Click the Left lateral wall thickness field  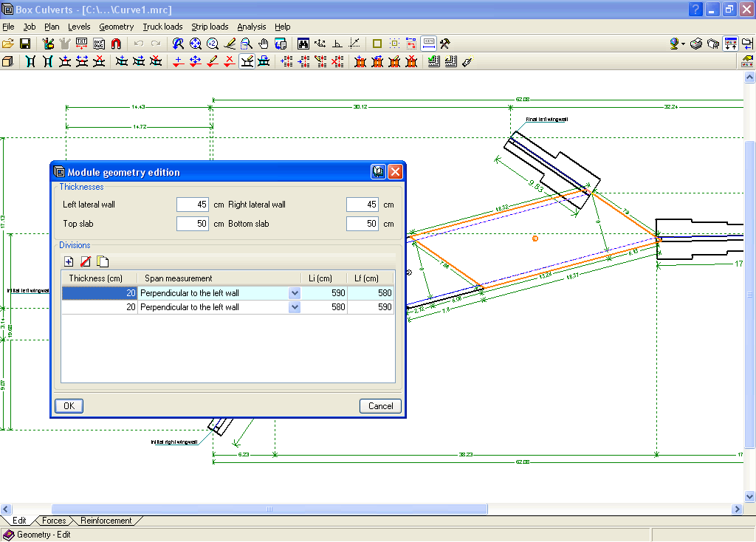[x=192, y=205]
